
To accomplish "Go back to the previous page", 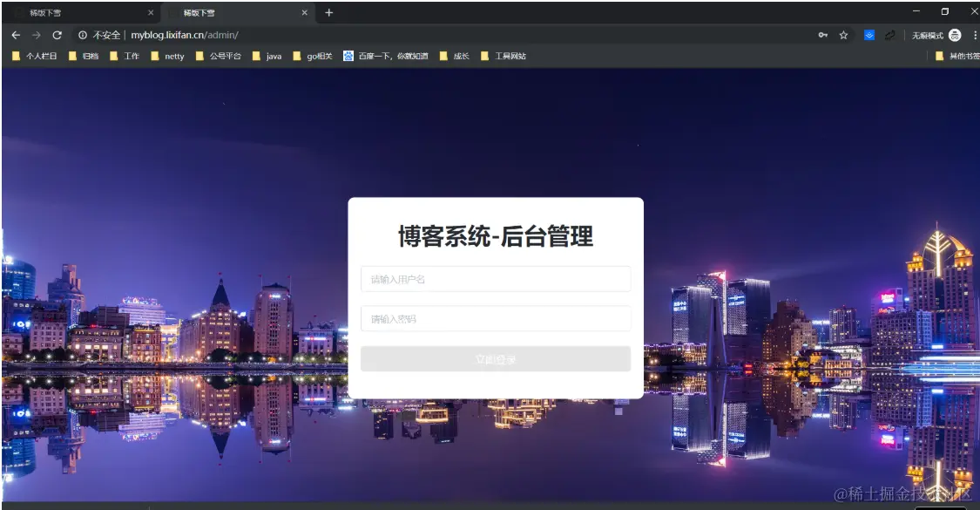I will coord(16,35).
